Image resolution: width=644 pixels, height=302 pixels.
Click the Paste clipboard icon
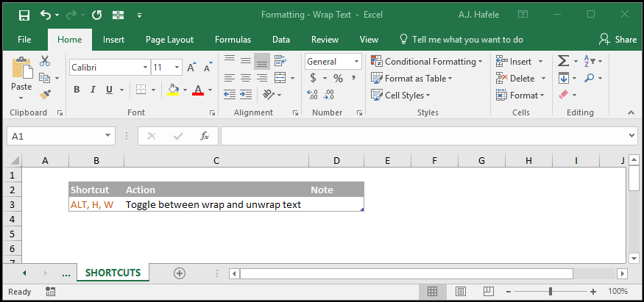coord(22,68)
